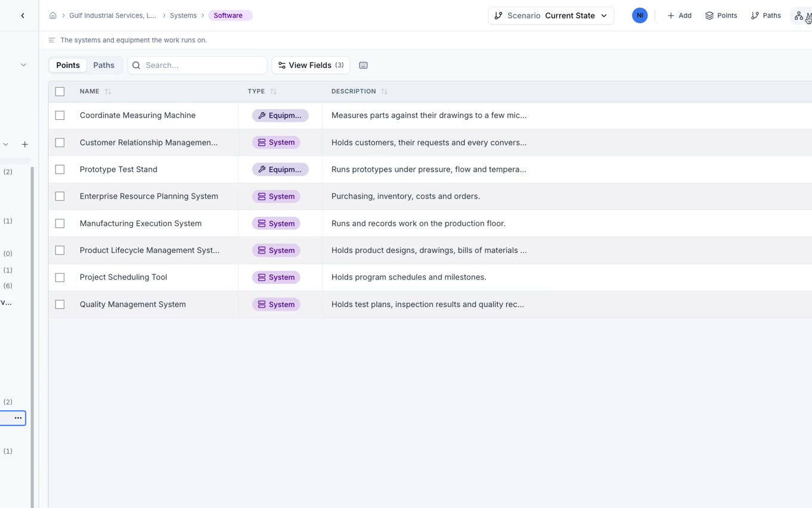The width and height of the screenshot is (812, 508).
Task: Switch to the Points tab
Action: [x=68, y=65]
